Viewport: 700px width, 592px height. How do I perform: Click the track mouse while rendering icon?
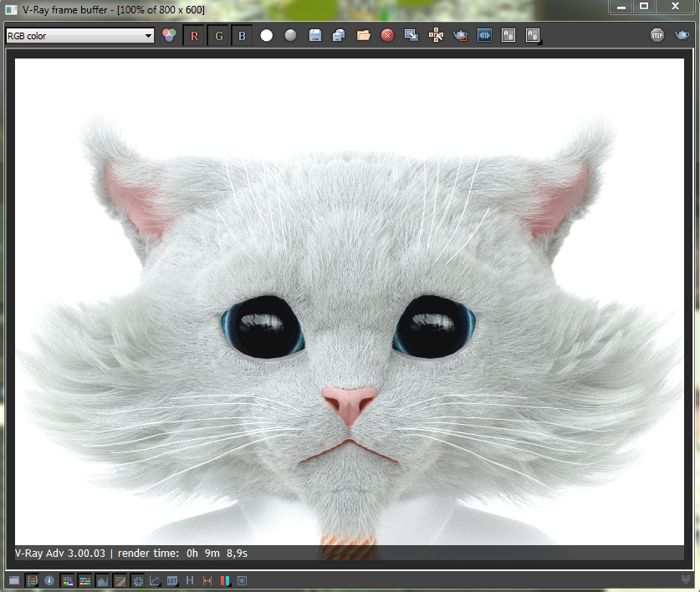[436, 36]
